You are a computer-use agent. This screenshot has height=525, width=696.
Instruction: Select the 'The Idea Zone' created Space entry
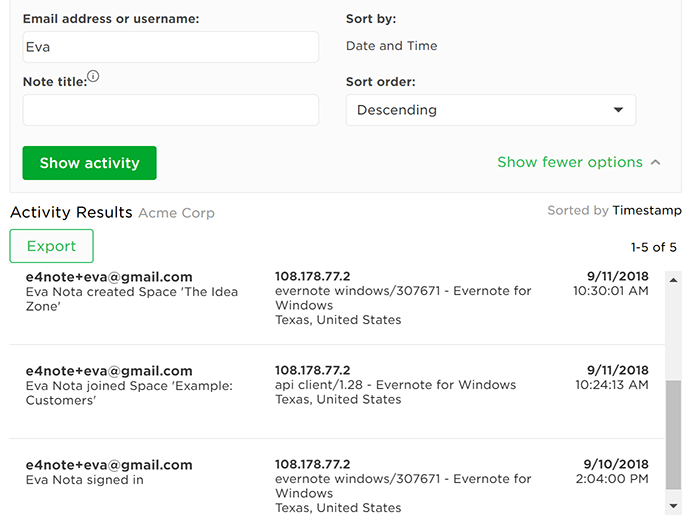tap(109, 299)
